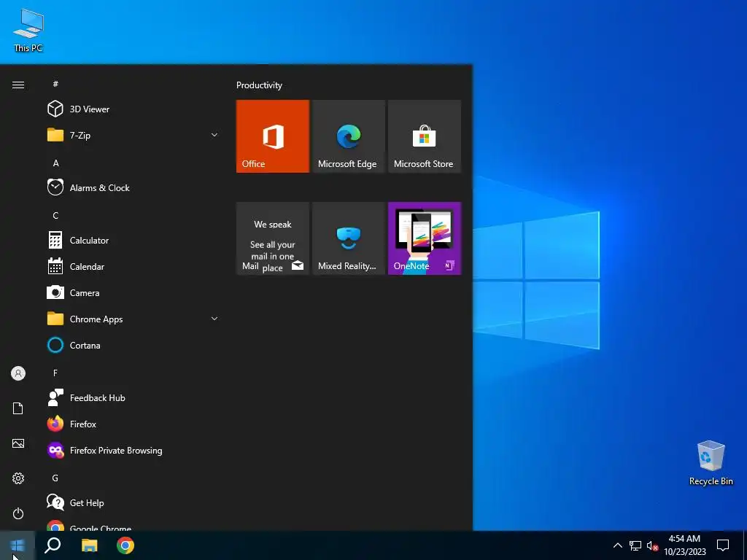
Task: Click the Windows Start button
Action: click(x=18, y=545)
